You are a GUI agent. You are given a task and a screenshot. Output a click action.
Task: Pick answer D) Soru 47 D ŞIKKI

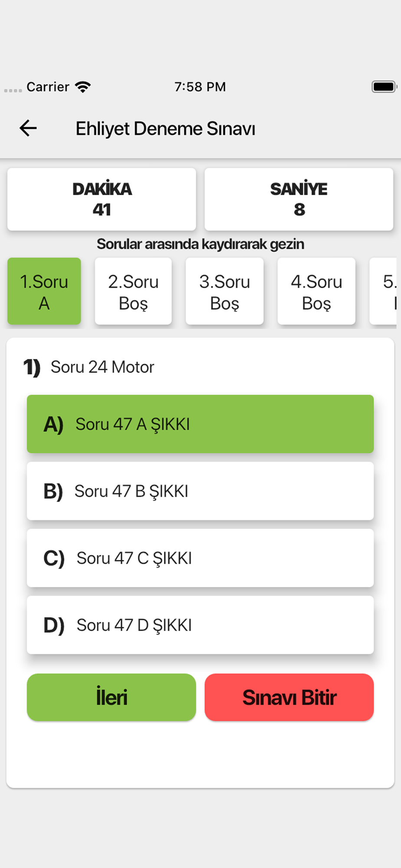coord(200,625)
